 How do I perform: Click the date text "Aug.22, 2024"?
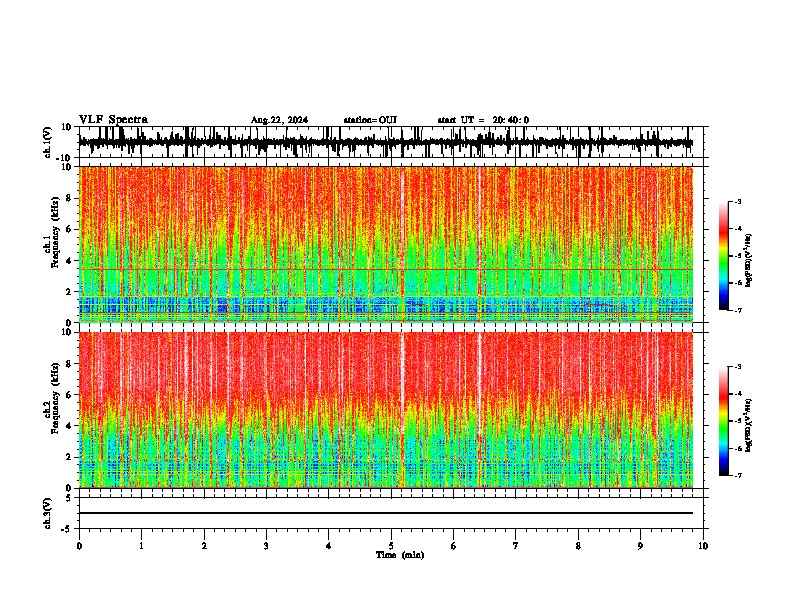[x=279, y=120]
